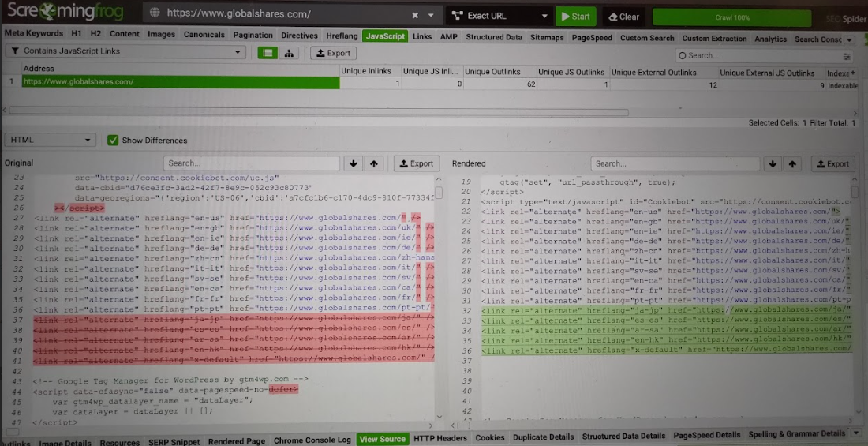868x446 pixels.
Task: Open the Canonicals tab
Action: [x=204, y=35]
